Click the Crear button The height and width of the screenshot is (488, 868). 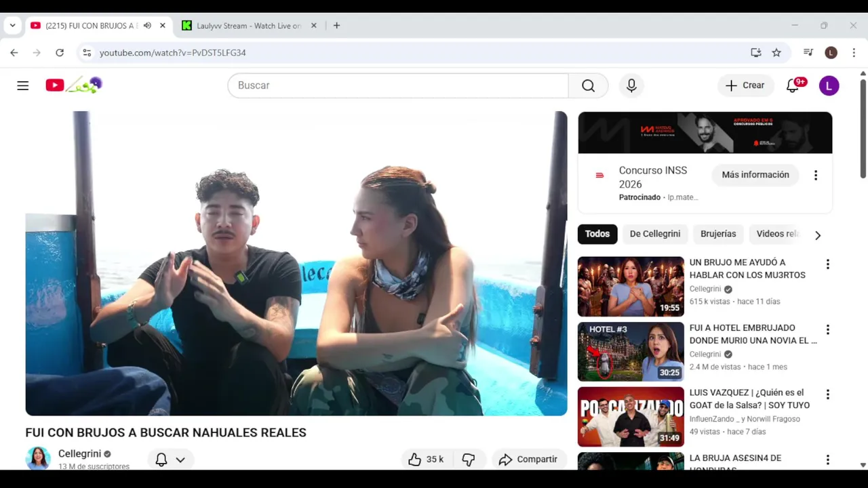[x=745, y=85]
